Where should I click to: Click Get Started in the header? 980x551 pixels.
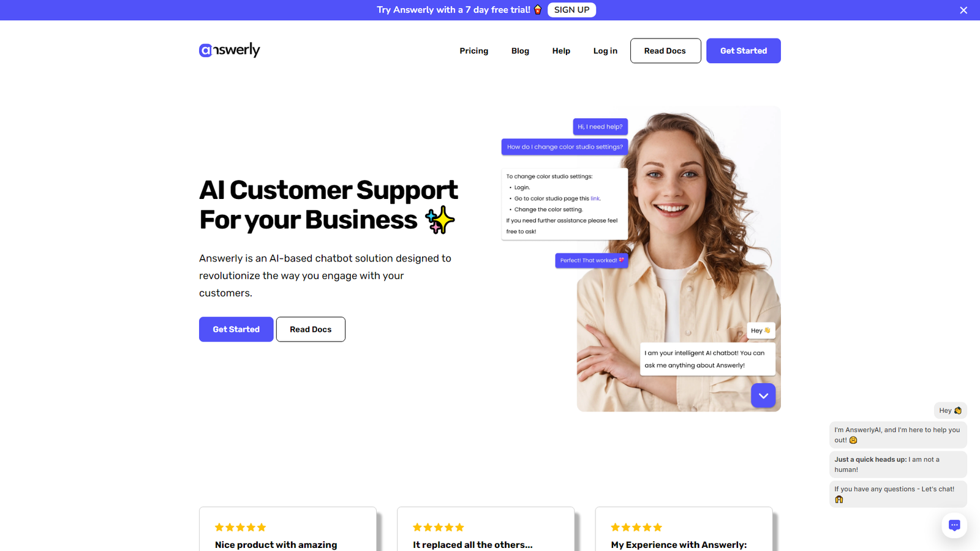tap(744, 51)
